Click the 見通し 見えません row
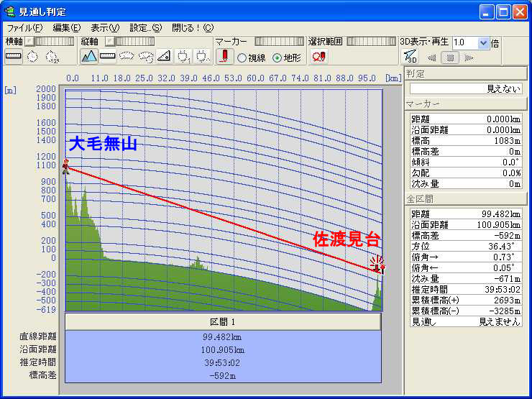Screen dimensions: 532x399 tap(466, 321)
